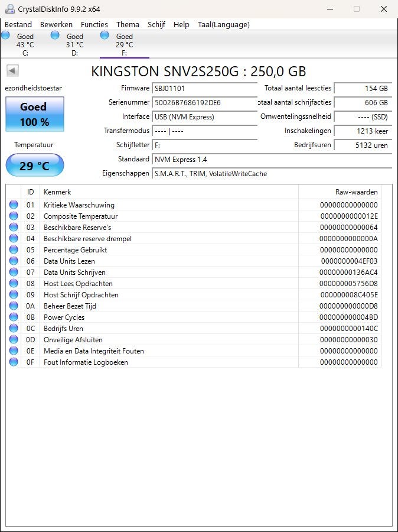Click raw value 000000008C405E
398x532 pixels.
tap(349, 294)
